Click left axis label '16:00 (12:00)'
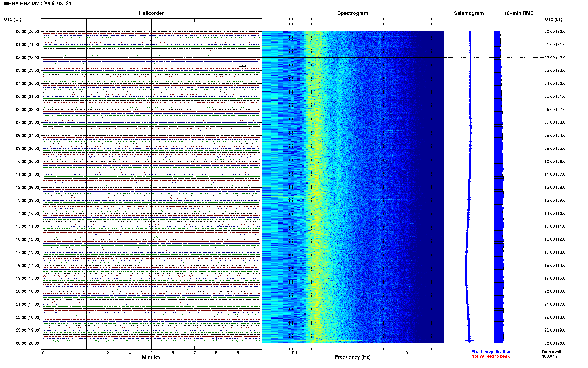588x368 pixels. coord(28,239)
